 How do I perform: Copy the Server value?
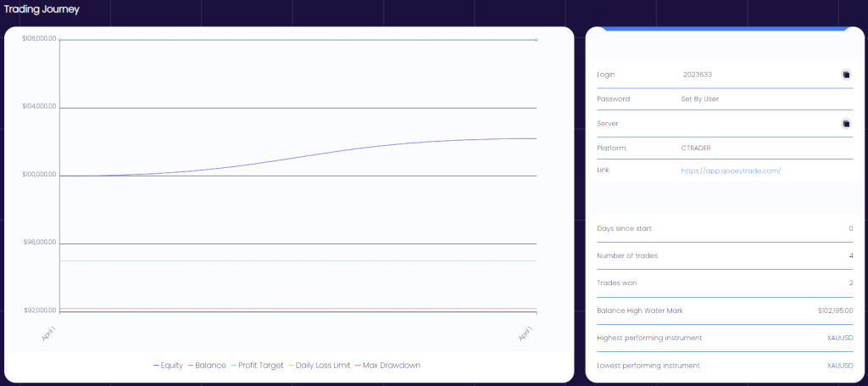[x=846, y=124]
